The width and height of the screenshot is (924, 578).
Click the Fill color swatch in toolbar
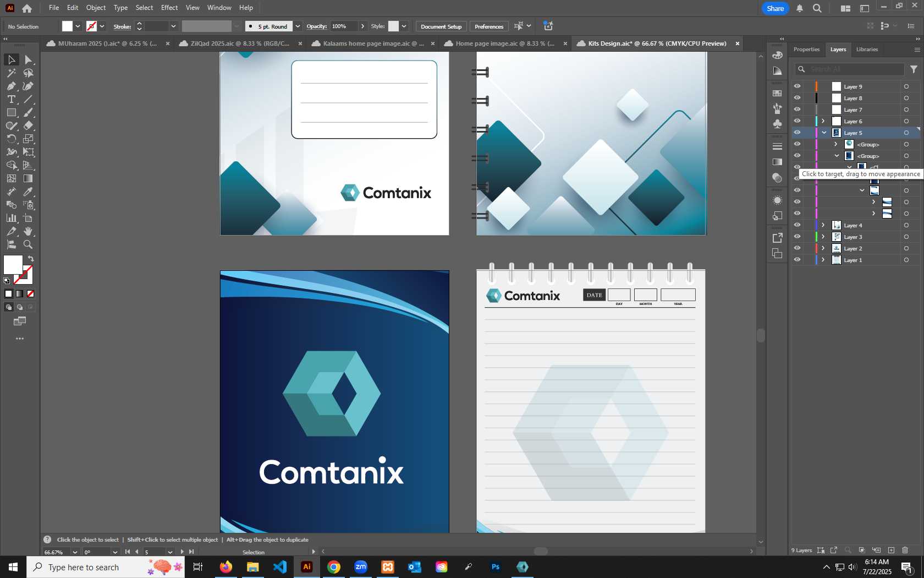[13, 265]
